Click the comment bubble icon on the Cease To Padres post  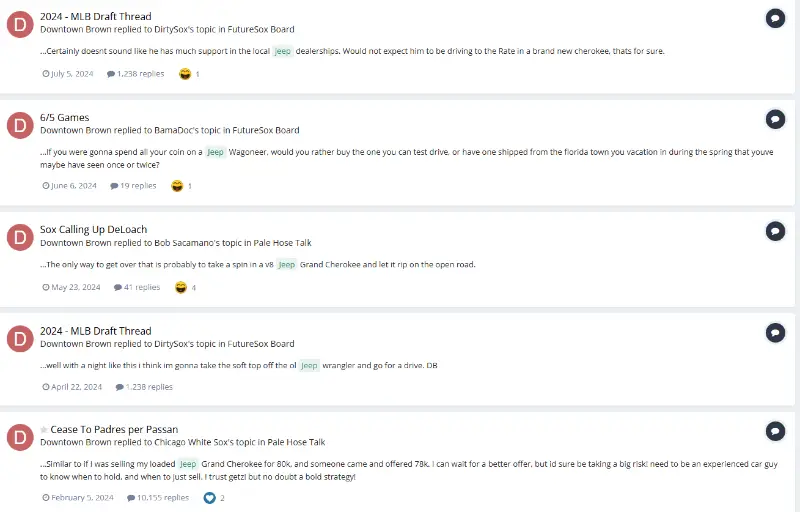(x=775, y=431)
